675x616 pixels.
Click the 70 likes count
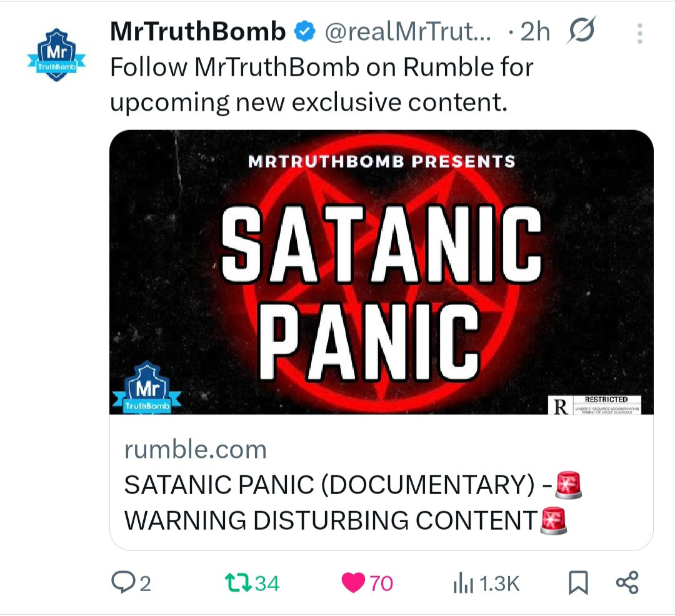click(381, 583)
